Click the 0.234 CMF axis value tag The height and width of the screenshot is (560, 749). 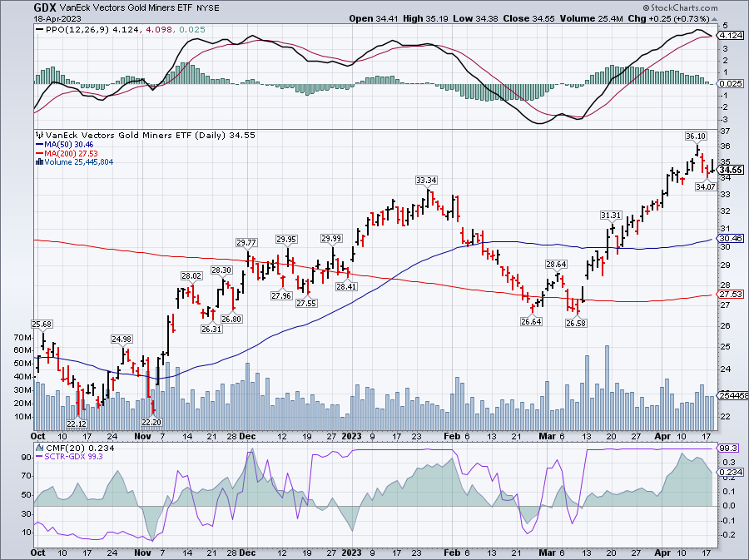pos(731,472)
